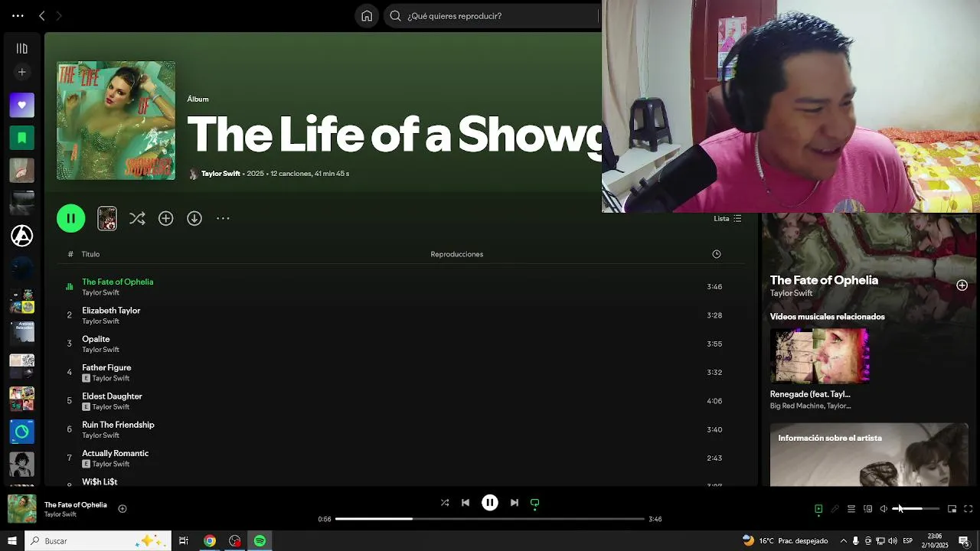Show hidden system tray icons
Viewport: 980px width, 551px height.
843,541
